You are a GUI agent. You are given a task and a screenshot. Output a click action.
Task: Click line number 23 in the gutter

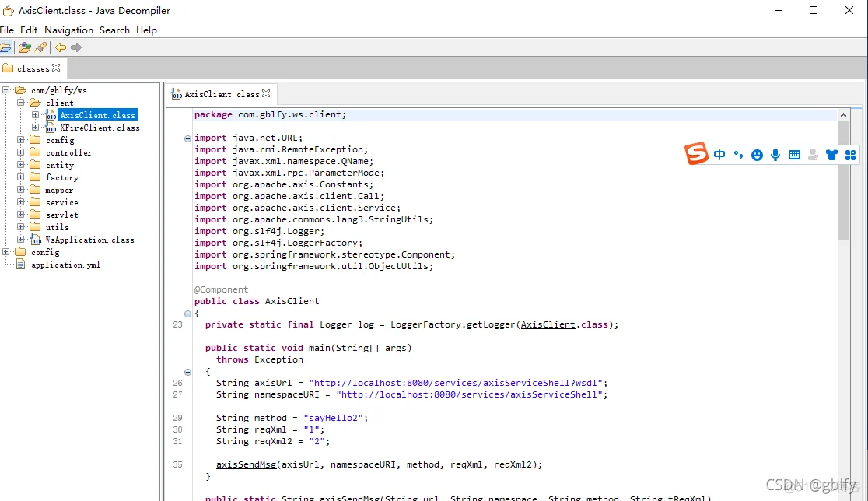pyautogui.click(x=177, y=324)
